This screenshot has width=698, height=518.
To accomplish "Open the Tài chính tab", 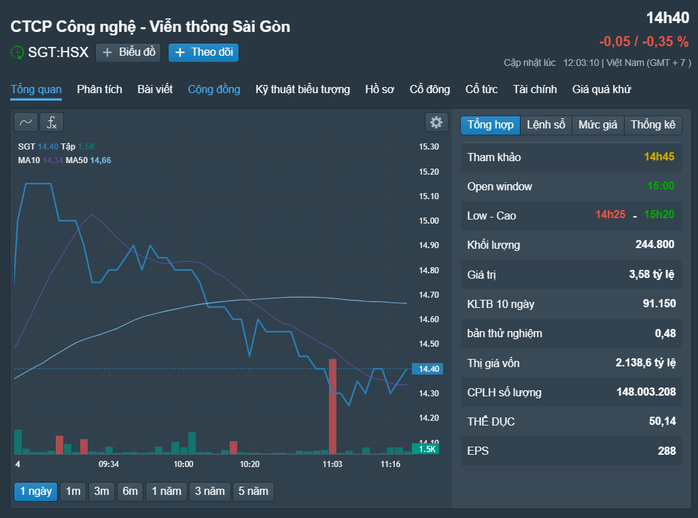I will point(535,89).
